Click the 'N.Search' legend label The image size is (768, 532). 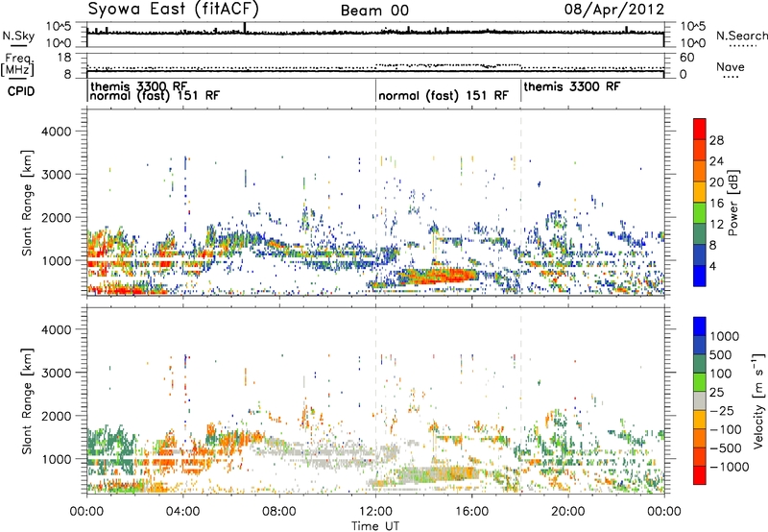[x=742, y=36]
